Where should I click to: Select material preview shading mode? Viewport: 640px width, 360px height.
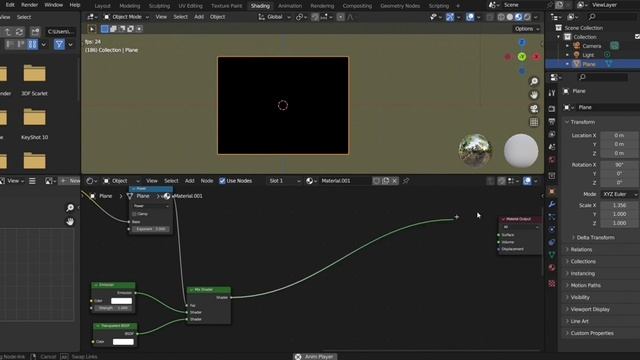tap(518, 17)
